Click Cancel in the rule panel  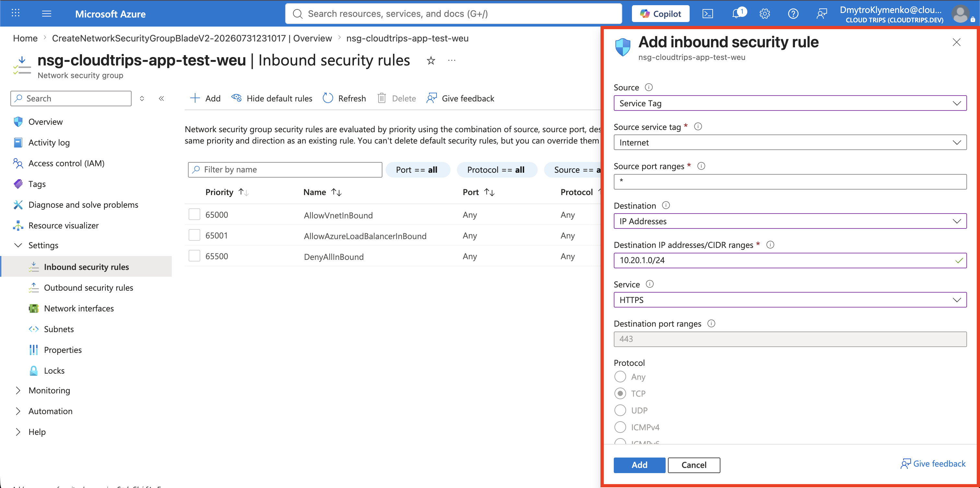(x=694, y=465)
